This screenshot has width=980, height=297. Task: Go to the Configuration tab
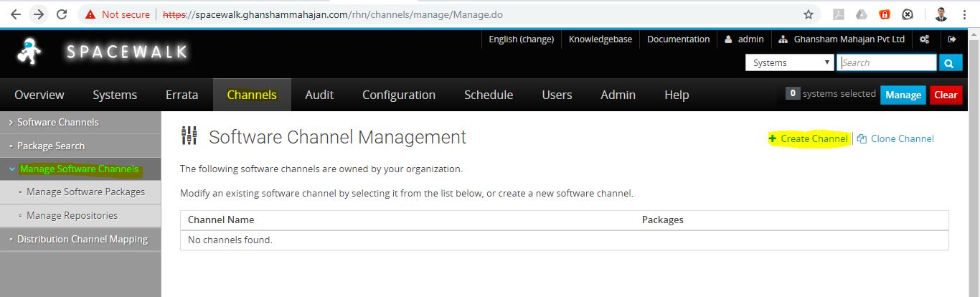[x=398, y=95]
